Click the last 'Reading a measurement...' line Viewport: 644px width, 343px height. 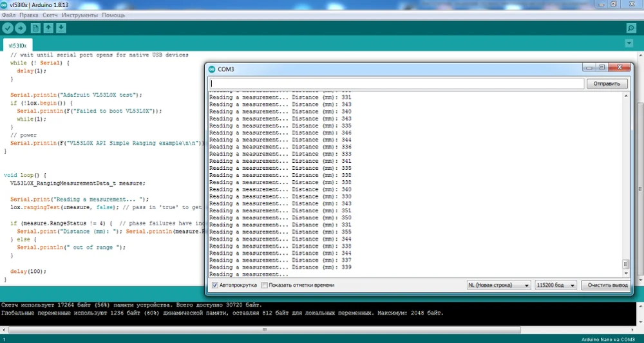click(x=249, y=275)
